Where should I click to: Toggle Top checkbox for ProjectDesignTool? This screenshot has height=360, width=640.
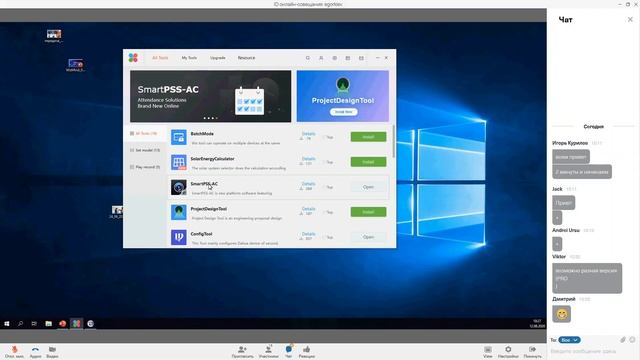[x=324, y=212]
